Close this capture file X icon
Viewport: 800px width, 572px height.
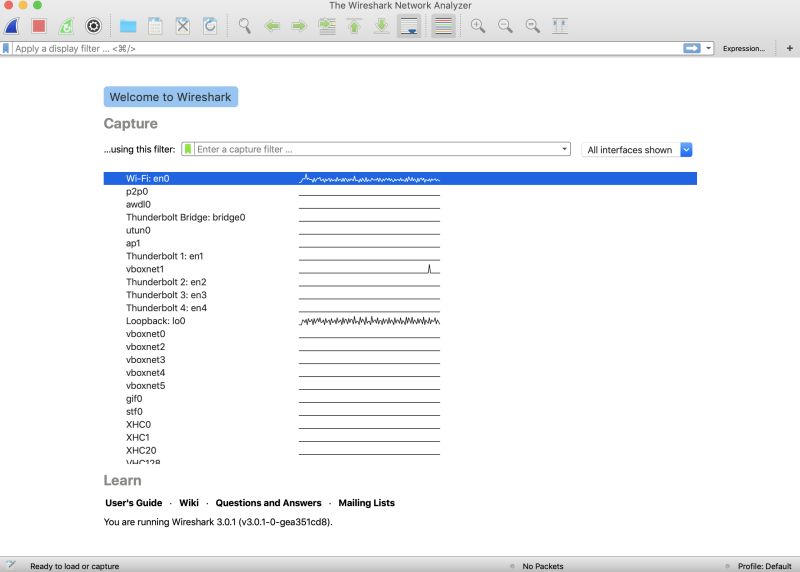[183, 26]
